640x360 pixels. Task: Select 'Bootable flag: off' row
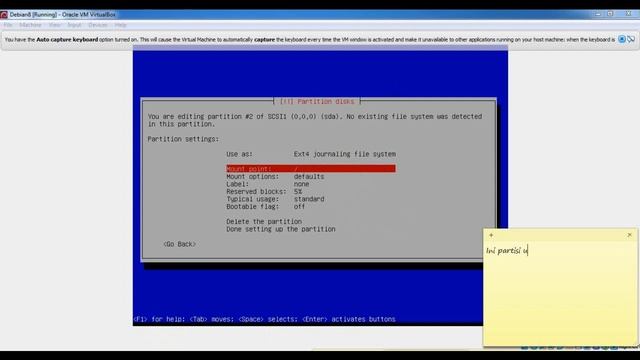266,207
